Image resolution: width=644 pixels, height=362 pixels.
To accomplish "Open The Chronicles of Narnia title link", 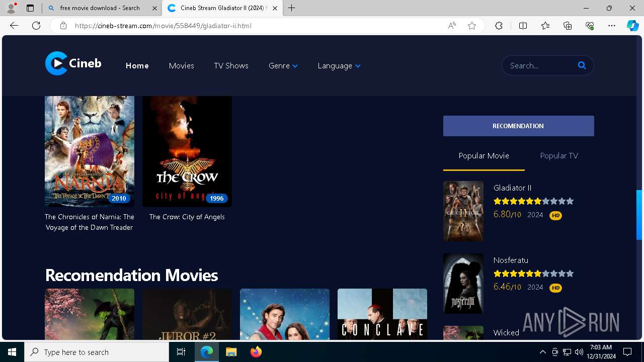I will coord(90,222).
